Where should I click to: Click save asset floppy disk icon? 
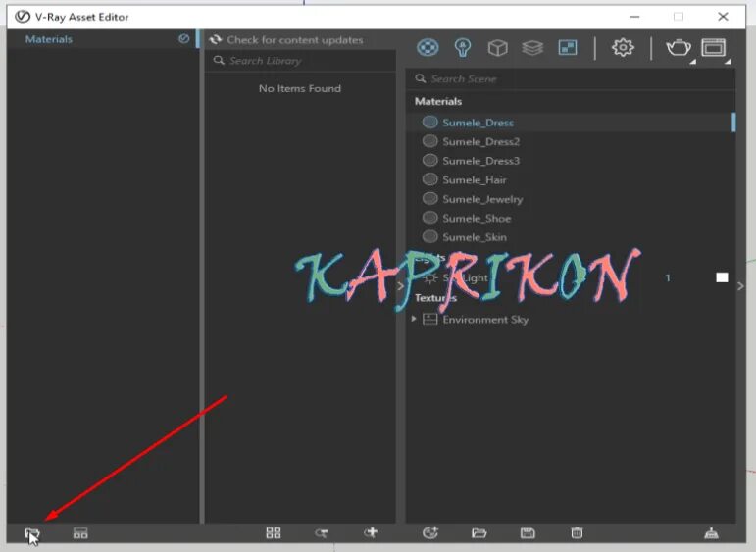click(528, 533)
